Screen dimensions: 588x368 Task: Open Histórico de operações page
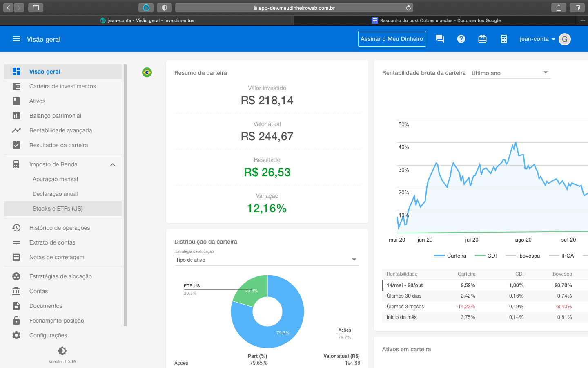pos(60,228)
